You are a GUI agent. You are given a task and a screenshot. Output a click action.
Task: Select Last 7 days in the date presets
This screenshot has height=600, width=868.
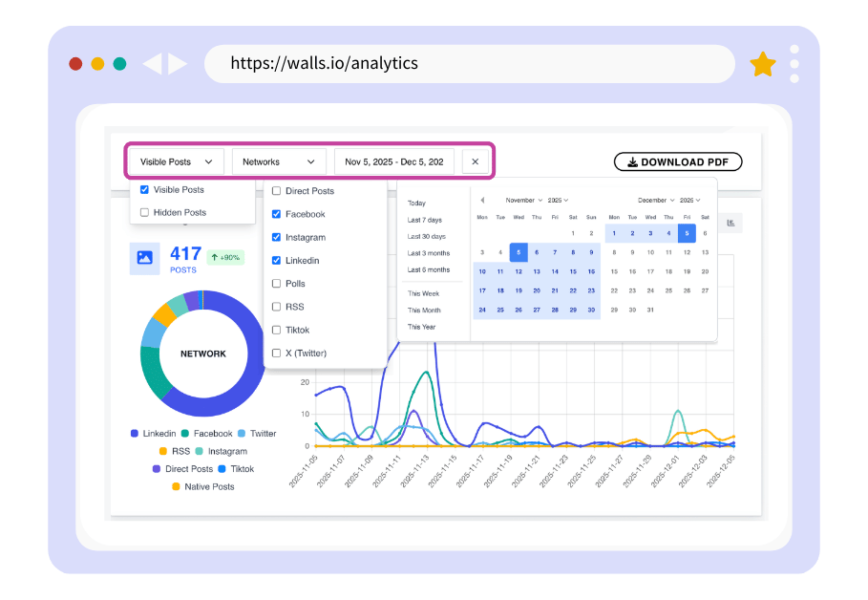tap(425, 219)
